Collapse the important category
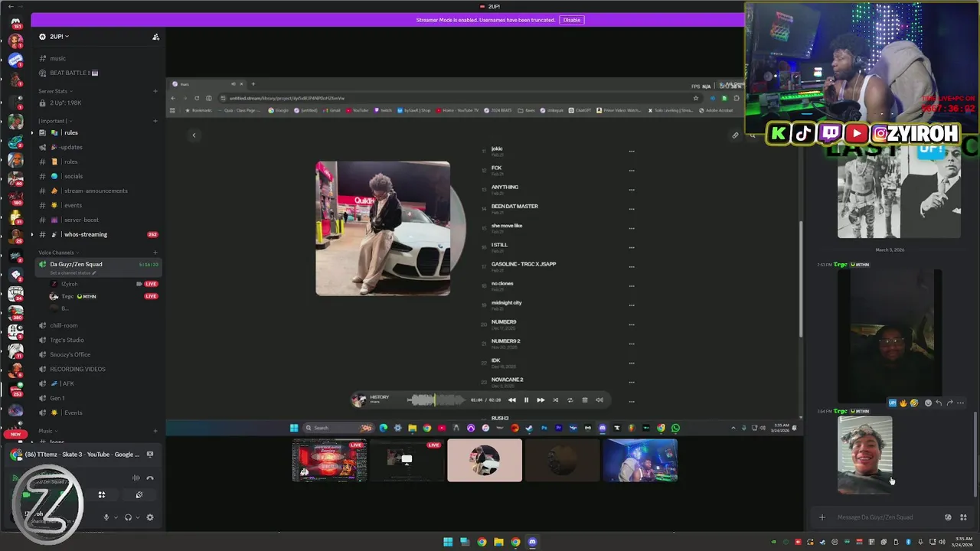980x551 pixels. coord(55,121)
